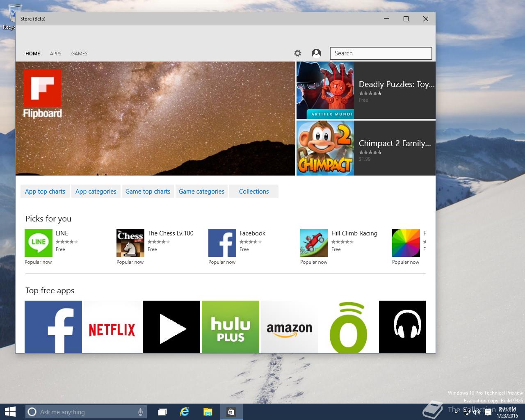Open the user account icon

(x=316, y=53)
